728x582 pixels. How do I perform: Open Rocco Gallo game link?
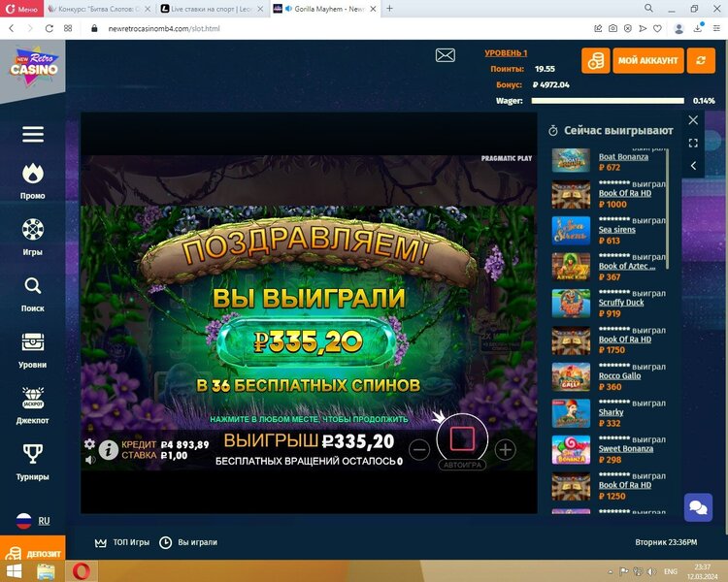(x=619, y=376)
